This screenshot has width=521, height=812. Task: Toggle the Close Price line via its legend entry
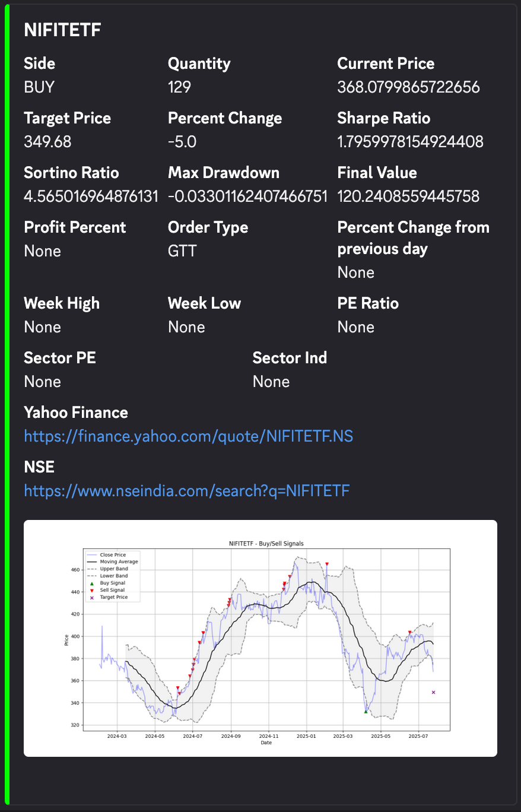point(110,554)
